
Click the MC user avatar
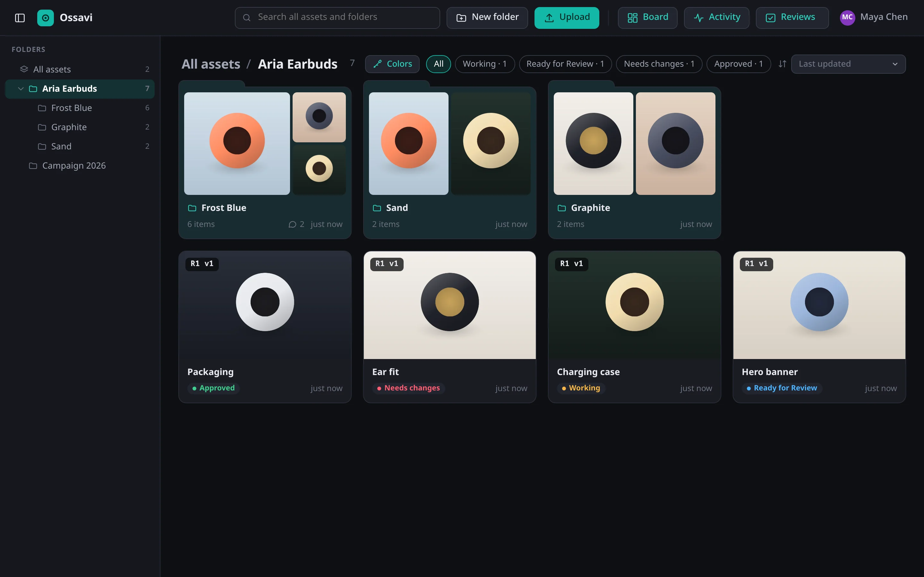847,18
